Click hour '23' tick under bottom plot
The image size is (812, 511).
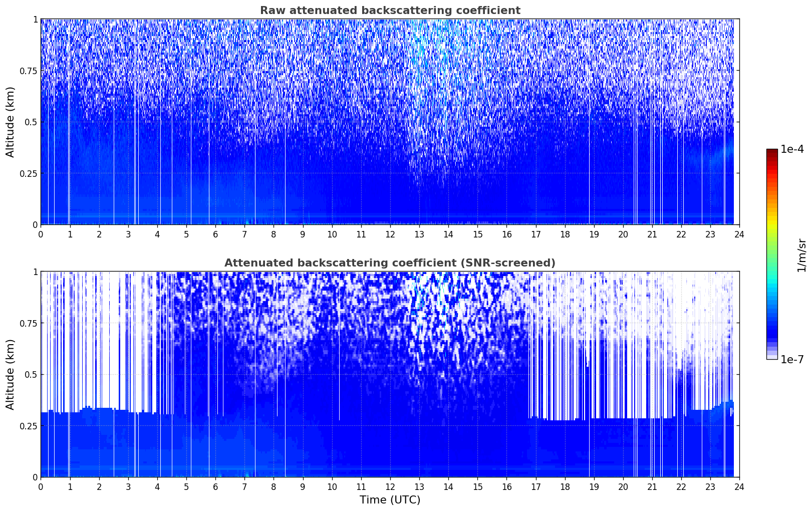tap(710, 486)
